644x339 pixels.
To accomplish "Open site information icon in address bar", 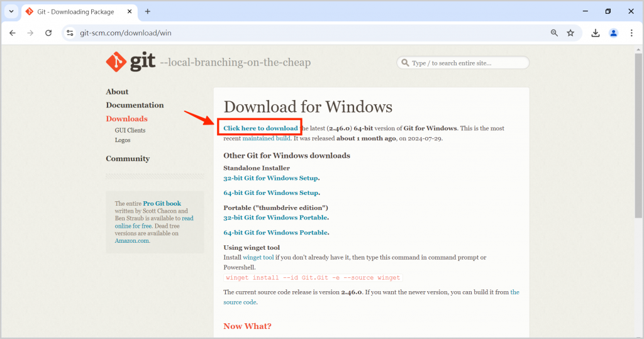I will [70, 33].
